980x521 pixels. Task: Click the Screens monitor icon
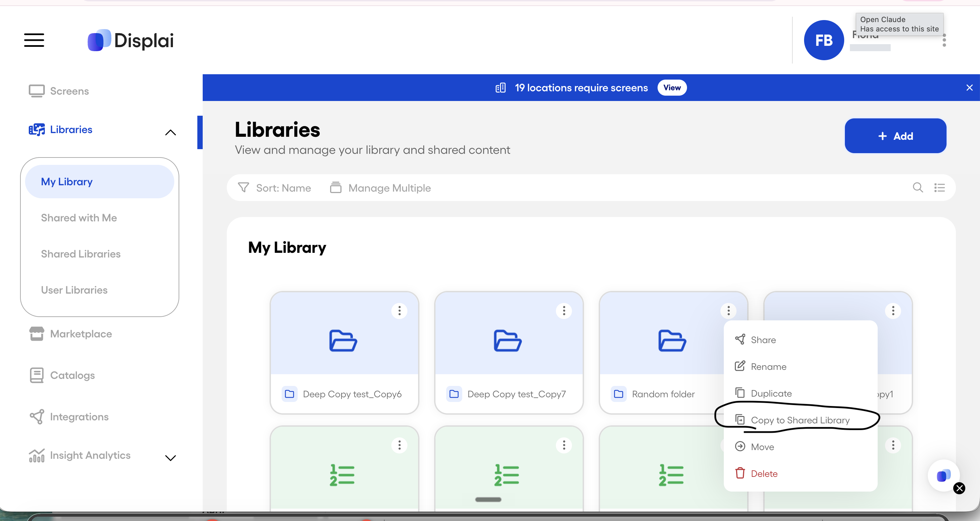(x=36, y=91)
